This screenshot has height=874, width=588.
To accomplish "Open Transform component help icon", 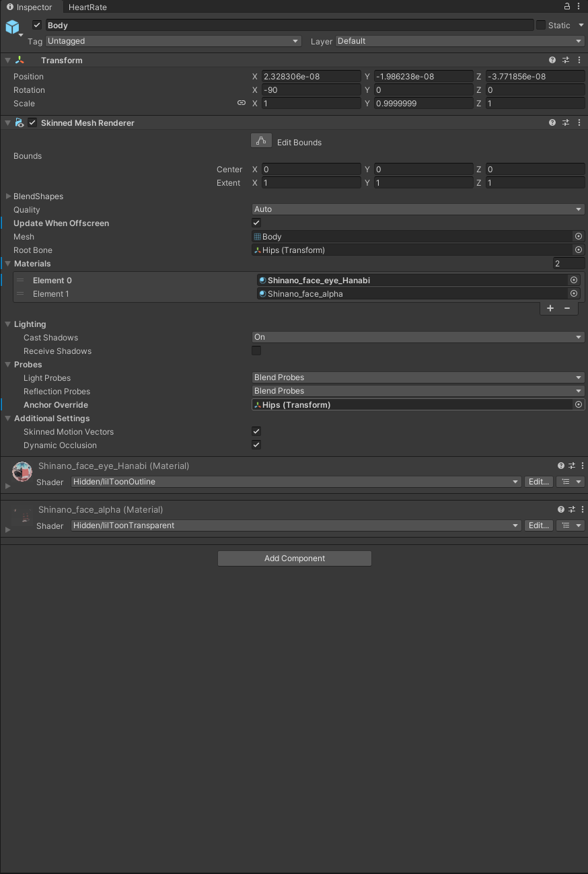I will click(552, 61).
